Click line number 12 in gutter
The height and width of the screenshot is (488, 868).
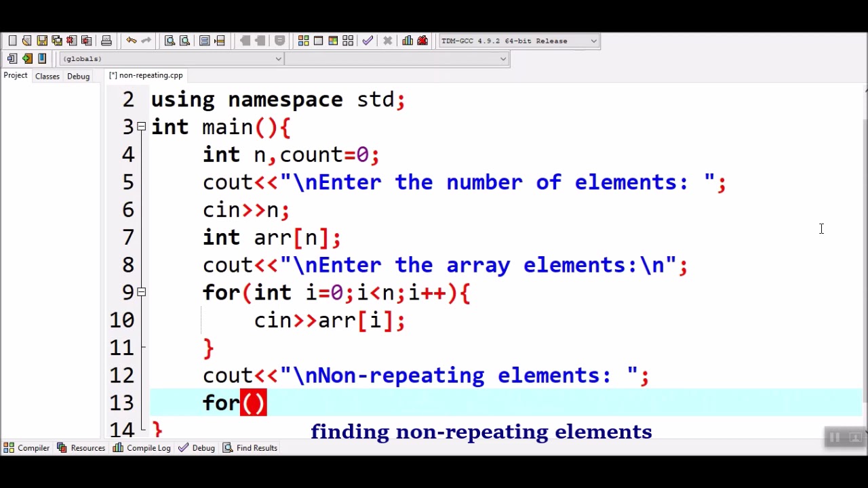(x=122, y=375)
